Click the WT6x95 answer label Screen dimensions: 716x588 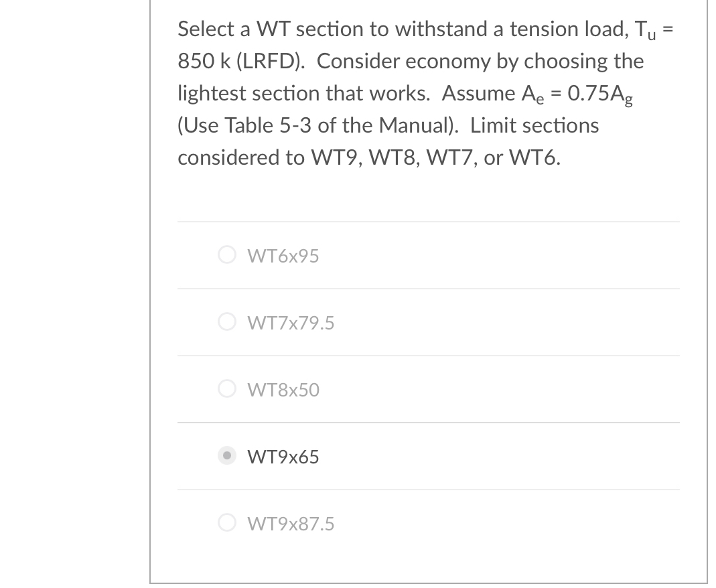click(x=283, y=256)
